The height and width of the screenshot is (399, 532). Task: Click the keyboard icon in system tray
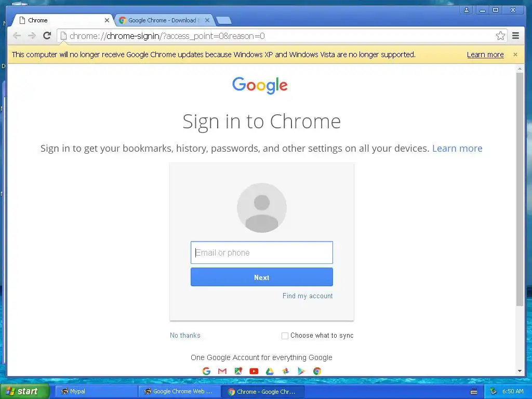[x=474, y=392]
